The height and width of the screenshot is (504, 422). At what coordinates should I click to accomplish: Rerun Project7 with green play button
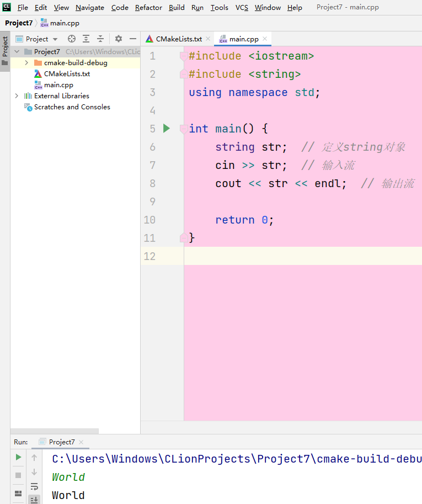click(x=18, y=457)
